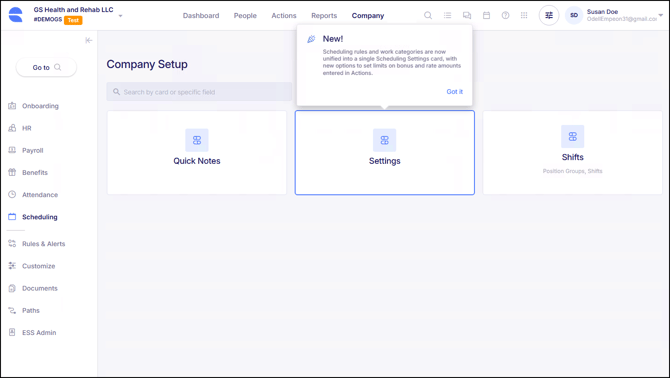Click the help question mark icon
The width and height of the screenshot is (670, 378).
click(505, 15)
